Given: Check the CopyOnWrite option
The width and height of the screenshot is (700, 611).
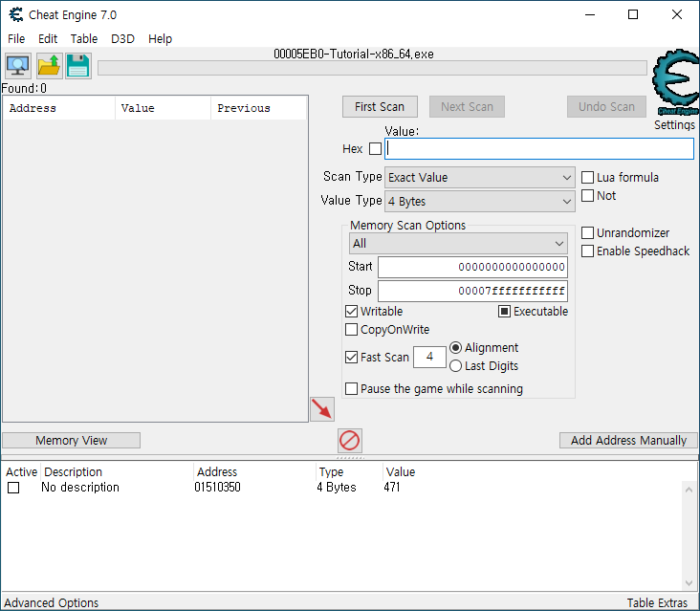Looking at the screenshot, I should pyautogui.click(x=351, y=329).
